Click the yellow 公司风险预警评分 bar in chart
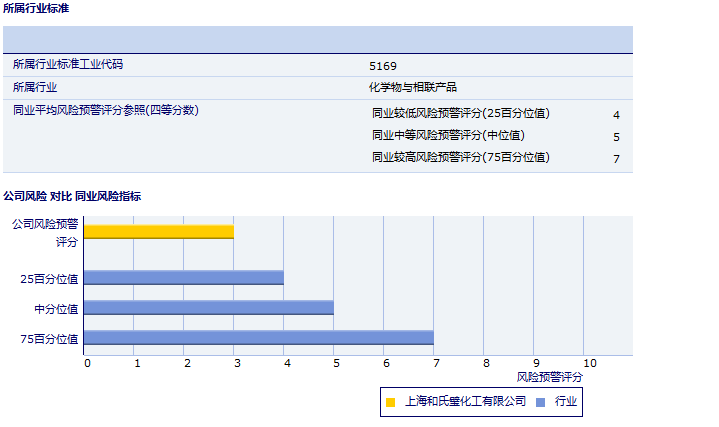The height and width of the screenshot is (427, 719). 159,232
